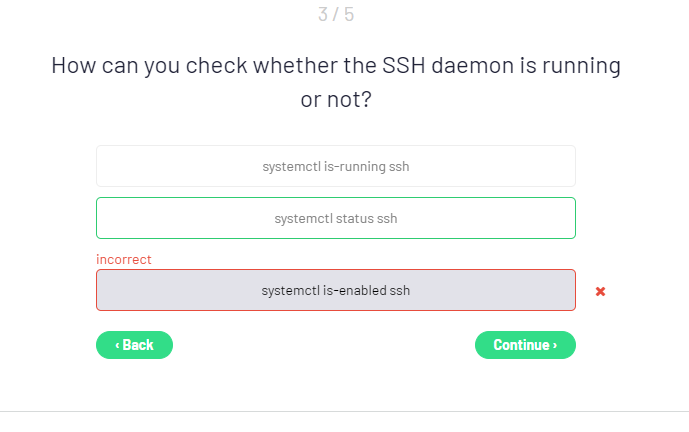Go back with the Back button
Screen dimensions: 689x432
[134, 345]
